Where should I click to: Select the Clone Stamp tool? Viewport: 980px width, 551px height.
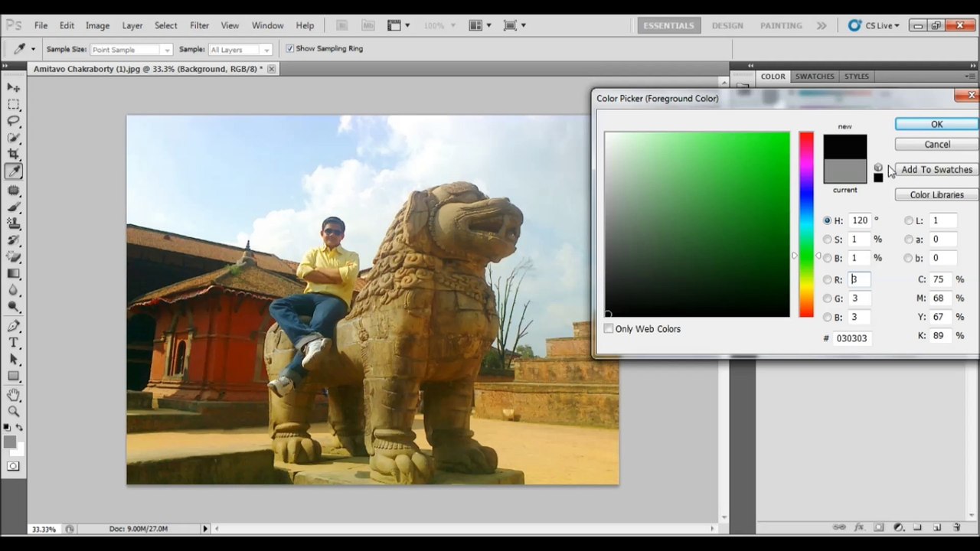(x=14, y=223)
